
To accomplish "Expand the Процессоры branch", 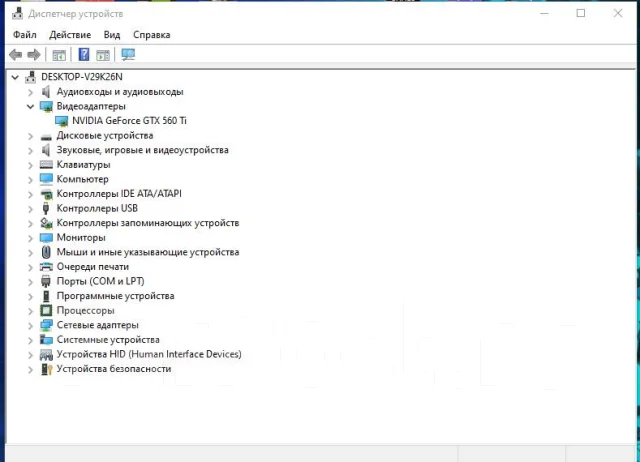I will [30, 311].
